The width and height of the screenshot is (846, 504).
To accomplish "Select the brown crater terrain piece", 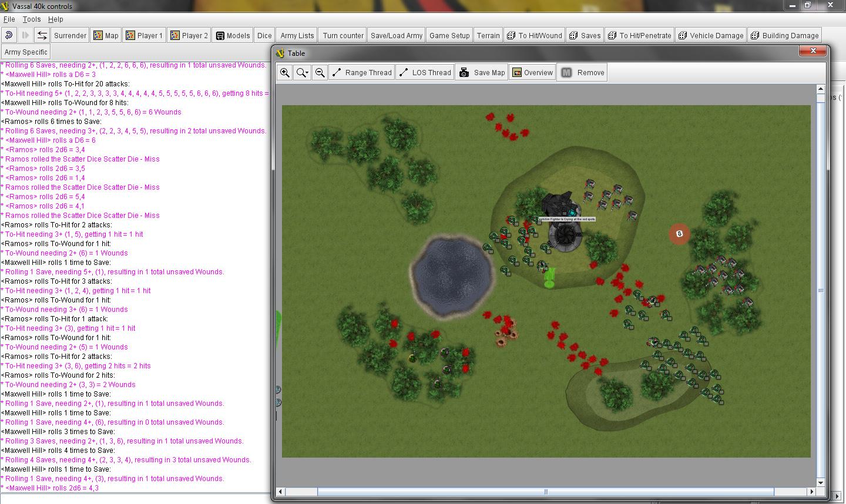I will (506, 332).
